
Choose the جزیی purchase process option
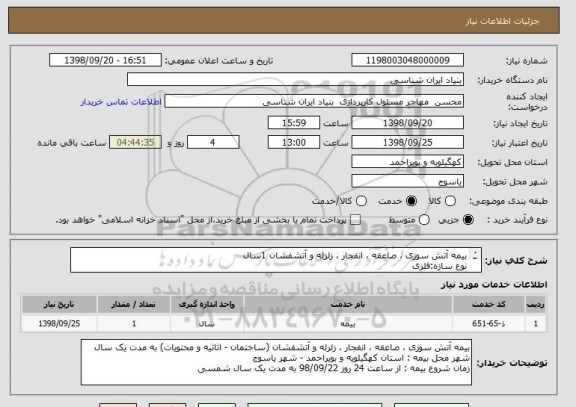pyautogui.click(x=468, y=220)
